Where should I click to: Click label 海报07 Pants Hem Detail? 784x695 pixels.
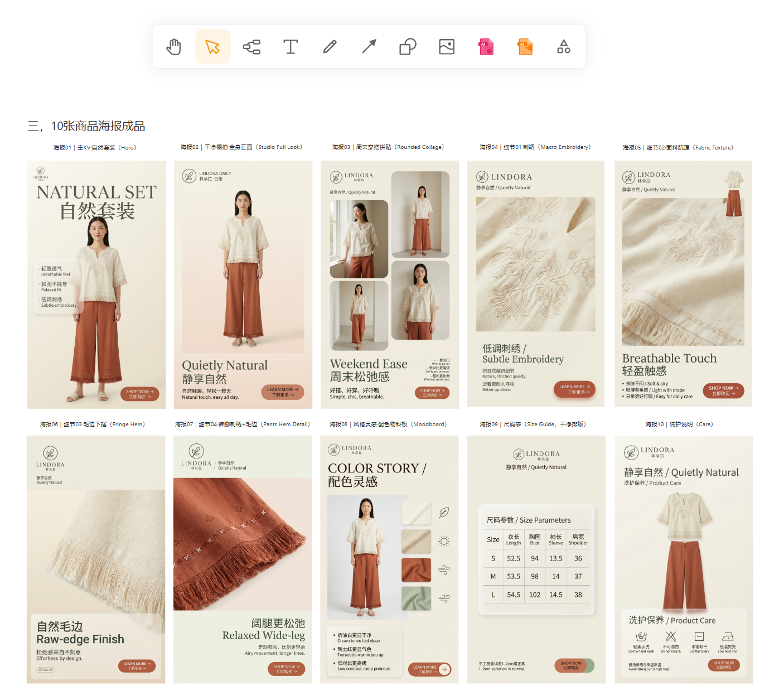point(243,424)
